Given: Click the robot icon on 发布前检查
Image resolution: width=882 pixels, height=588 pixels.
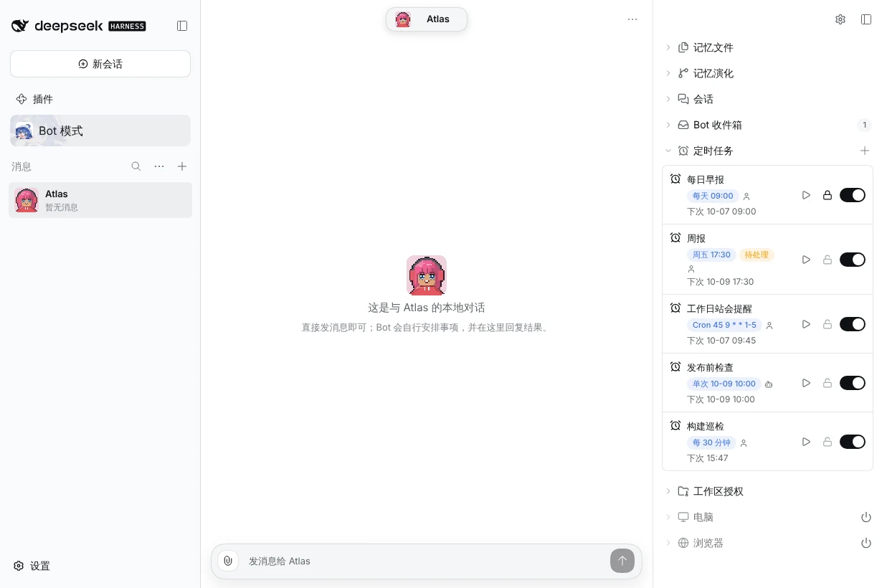Looking at the screenshot, I should click(x=769, y=384).
